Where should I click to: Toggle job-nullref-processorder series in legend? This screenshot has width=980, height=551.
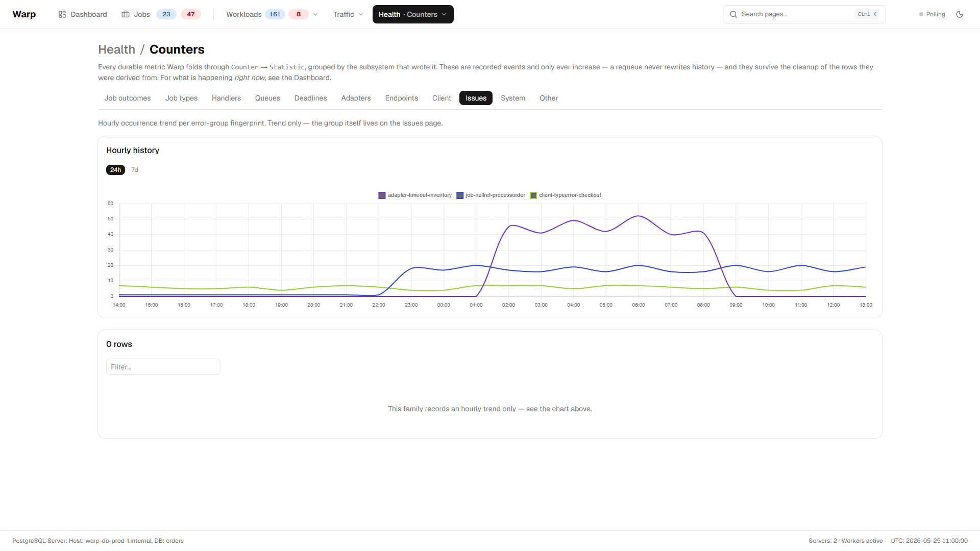point(491,195)
